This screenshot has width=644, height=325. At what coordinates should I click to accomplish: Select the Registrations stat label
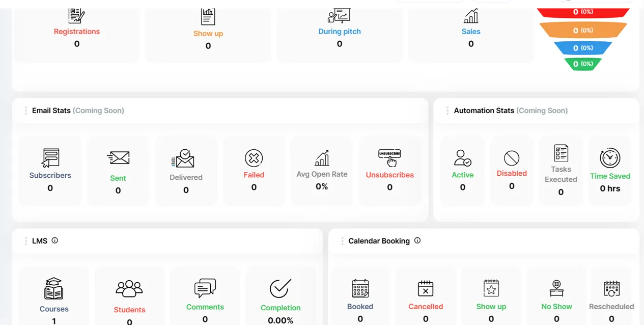[x=77, y=32]
